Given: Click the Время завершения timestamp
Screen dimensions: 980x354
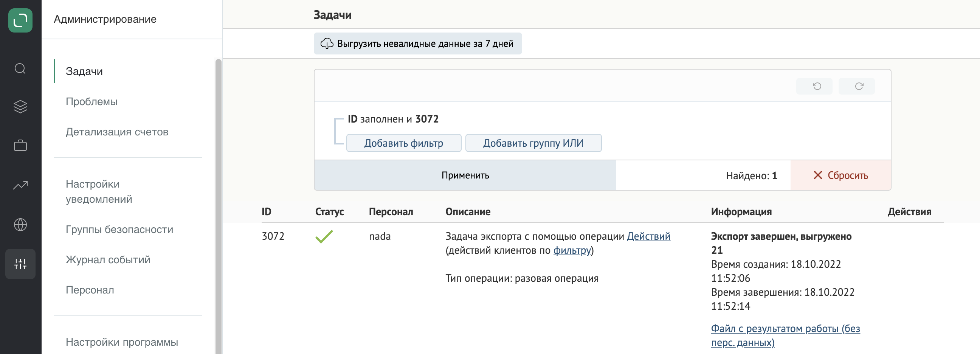Looking at the screenshot, I should [783, 299].
